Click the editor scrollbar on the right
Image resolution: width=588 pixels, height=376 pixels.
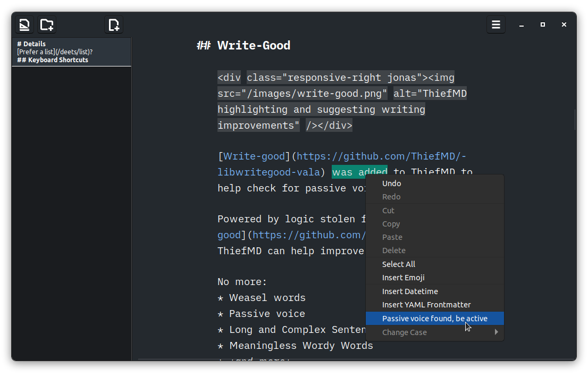(574, 120)
